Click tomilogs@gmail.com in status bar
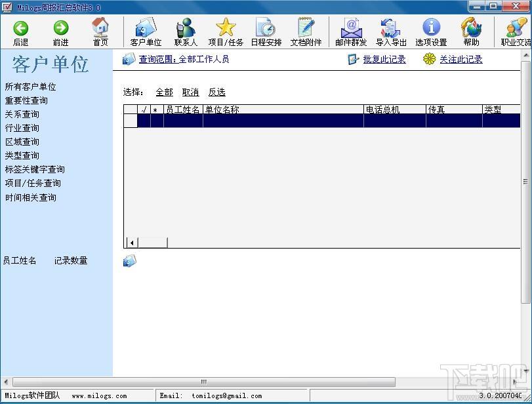This screenshot has height=404, width=532. pyautogui.click(x=227, y=396)
